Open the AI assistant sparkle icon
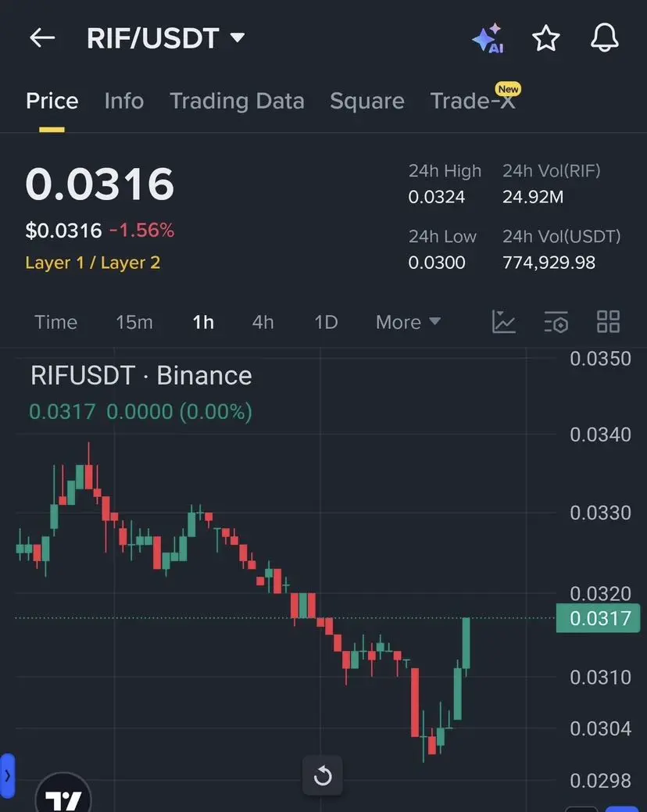This screenshot has height=812, width=647. (488, 38)
